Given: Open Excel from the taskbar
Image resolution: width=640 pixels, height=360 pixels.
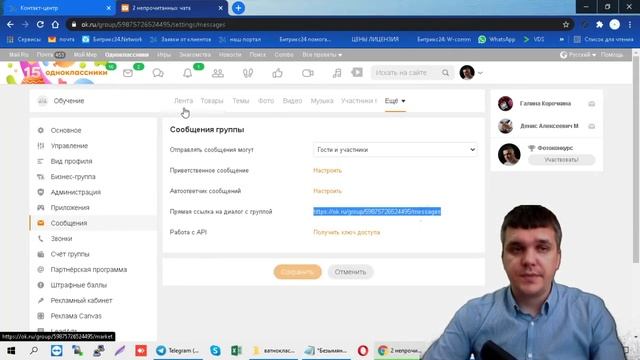Looking at the screenshot, I should click(x=236, y=351).
